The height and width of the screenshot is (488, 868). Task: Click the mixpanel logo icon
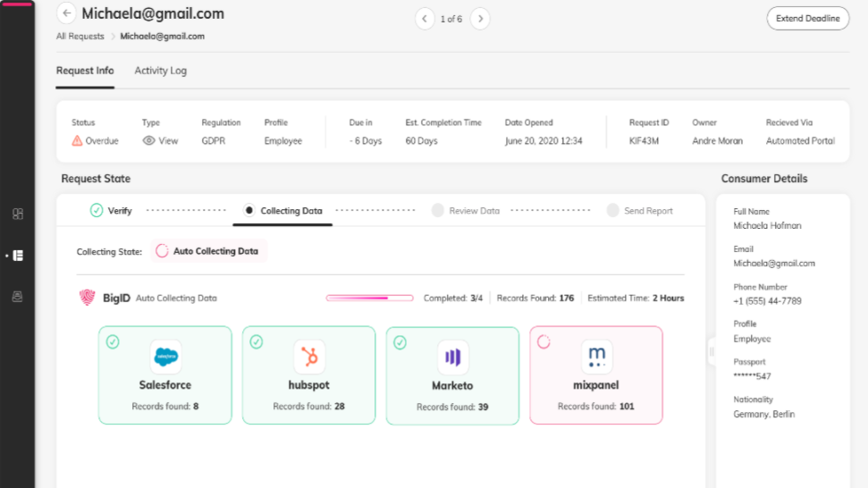[596, 357]
